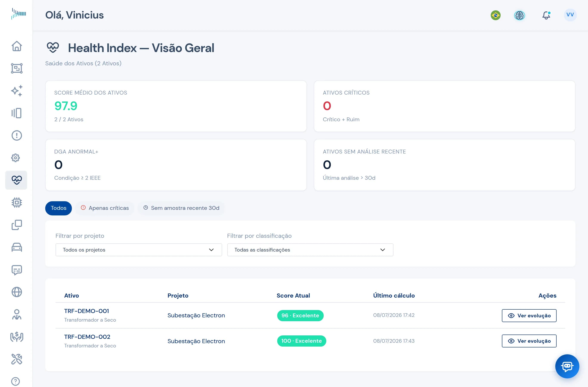Viewport: 588px width, 387px height.
Task: Click the wrench tools icon in sidebar
Action: 17,359
